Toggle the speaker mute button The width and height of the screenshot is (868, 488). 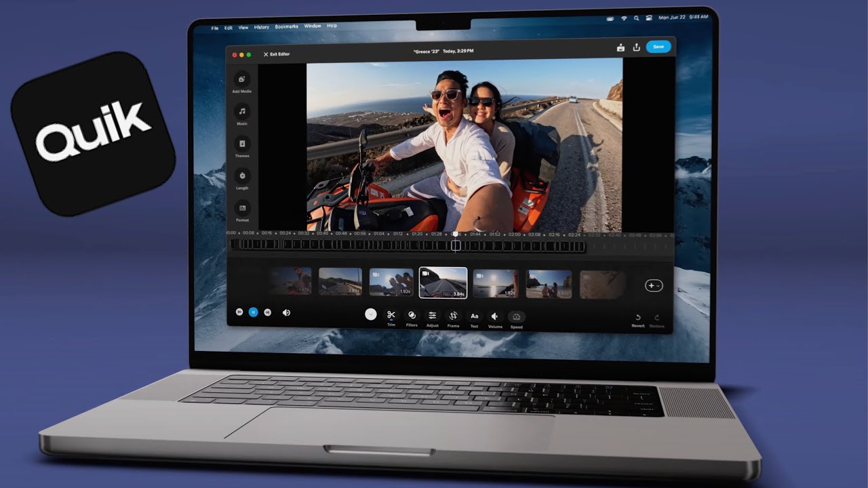(286, 312)
